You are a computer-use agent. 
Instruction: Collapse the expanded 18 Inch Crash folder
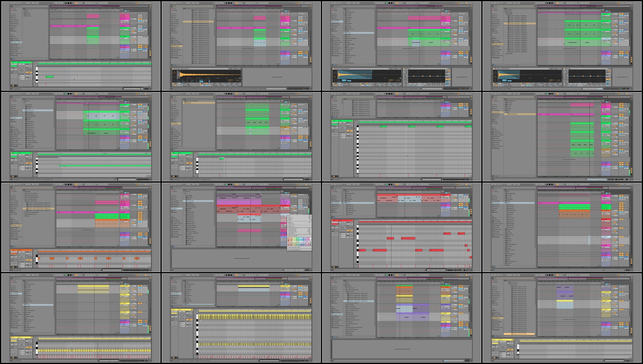[x=345, y=292]
